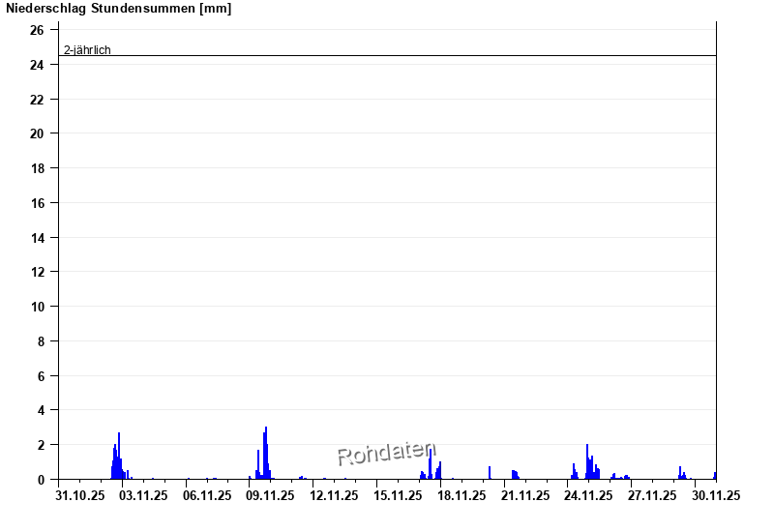774x532 pixels.
Task: Click the isolated rainfall bar before 21.11.25
Action: click(x=490, y=473)
